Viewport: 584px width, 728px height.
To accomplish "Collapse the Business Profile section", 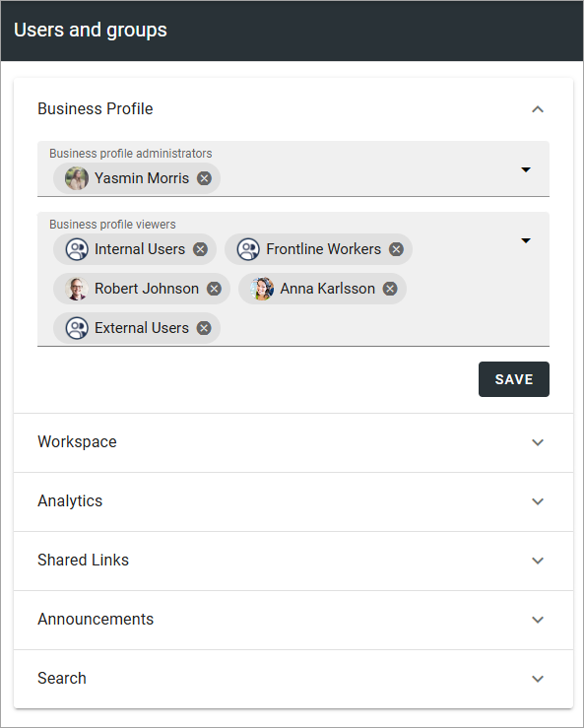I will [x=538, y=109].
